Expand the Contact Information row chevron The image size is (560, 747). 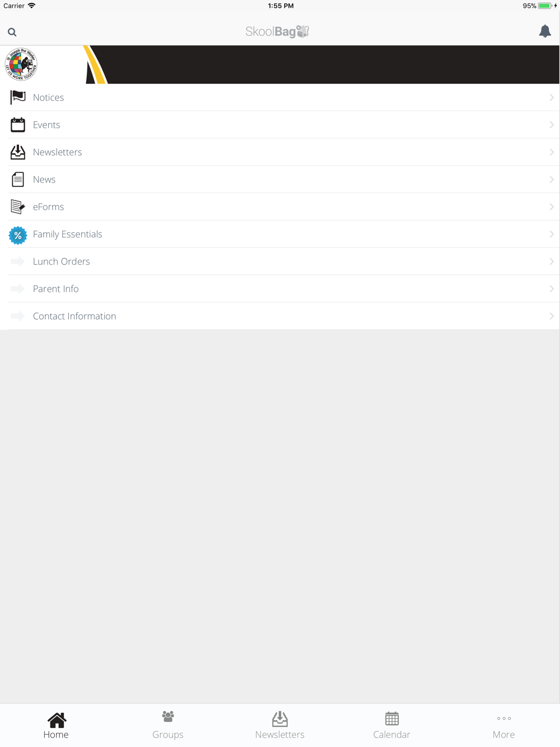(552, 316)
